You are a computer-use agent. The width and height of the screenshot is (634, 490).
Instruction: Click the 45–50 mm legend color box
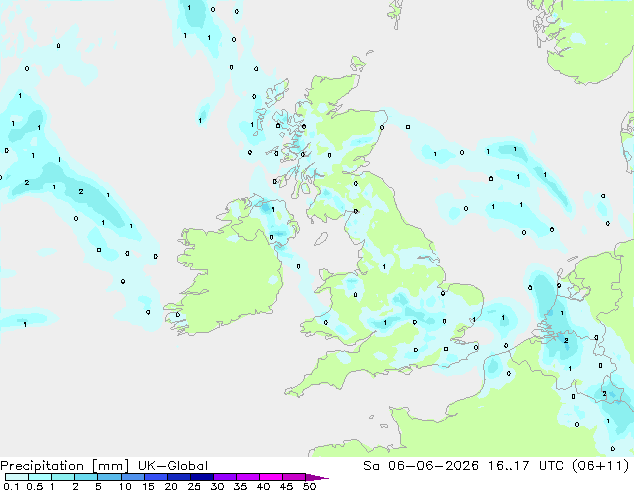point(294,477)
